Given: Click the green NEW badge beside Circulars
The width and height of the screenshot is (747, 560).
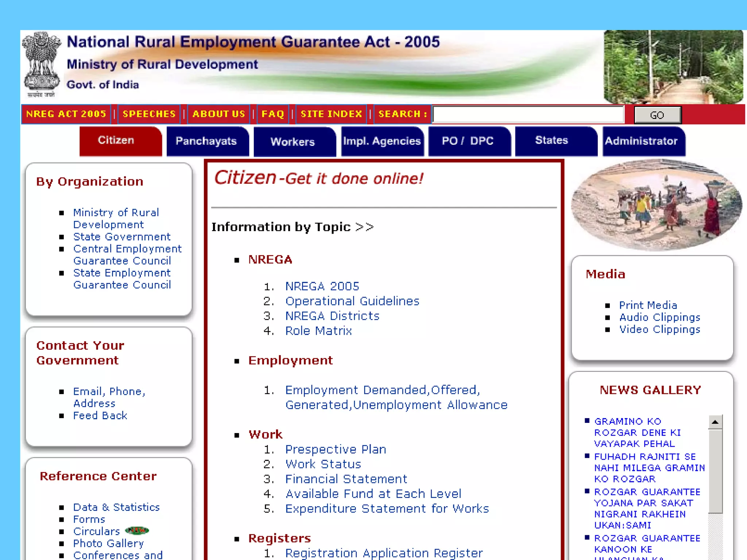Looking at the screenshot, I should 137,530.
